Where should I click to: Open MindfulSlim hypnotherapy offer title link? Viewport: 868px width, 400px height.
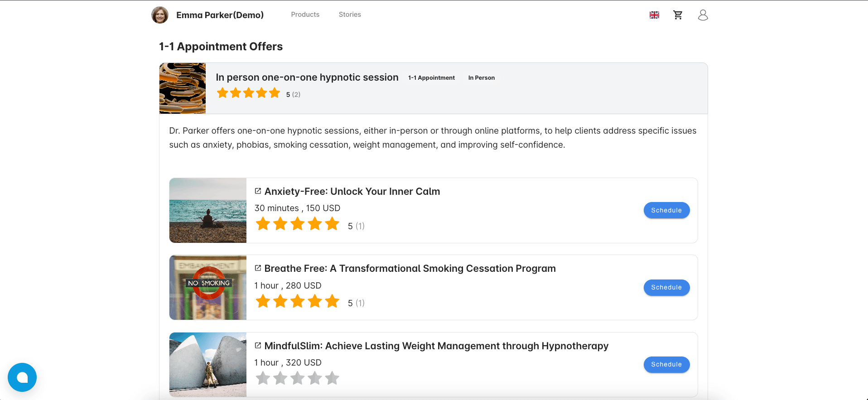coord(436,346)
